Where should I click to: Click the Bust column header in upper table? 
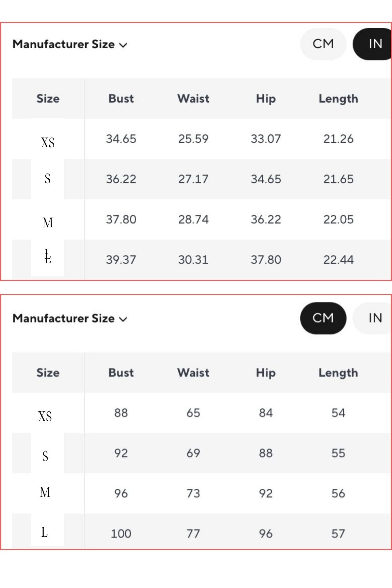pos(121,99)
